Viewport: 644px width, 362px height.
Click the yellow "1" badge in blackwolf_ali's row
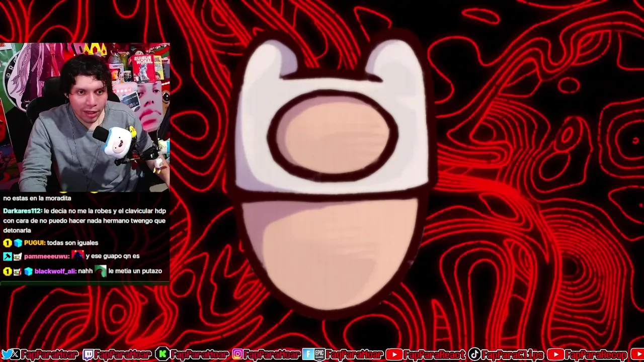pos(7,271)
